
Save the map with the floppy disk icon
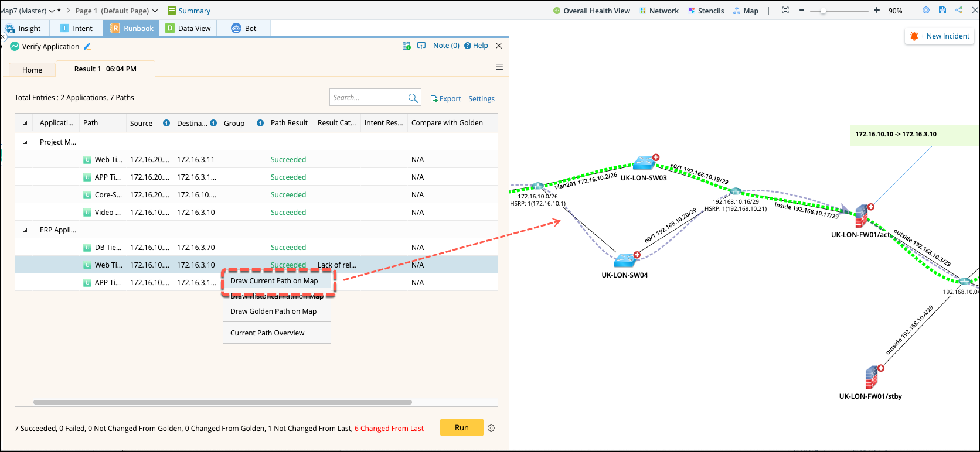coord(942,11)
